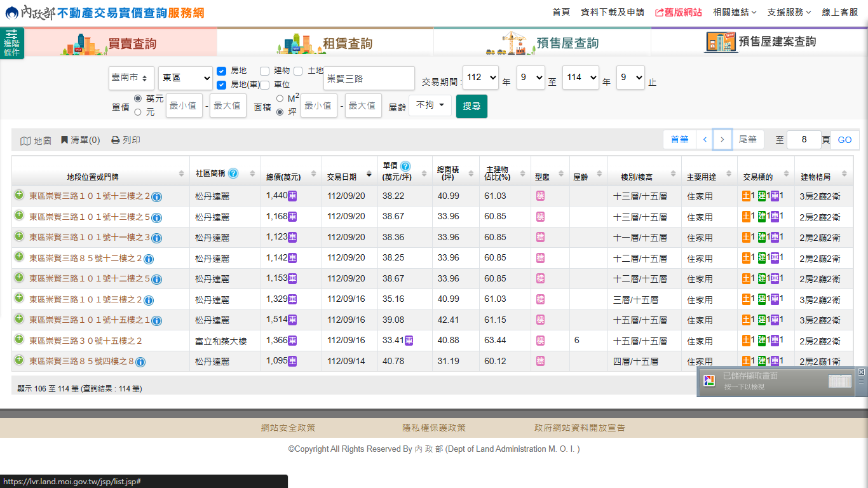Enable the 土地 checkbox

click(x=298, y=71)
